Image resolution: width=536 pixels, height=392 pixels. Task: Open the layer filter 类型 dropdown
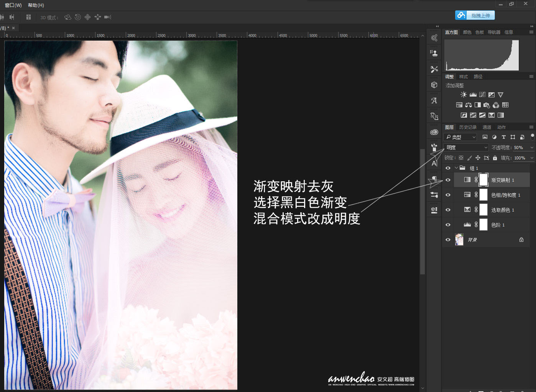[460, 137]
